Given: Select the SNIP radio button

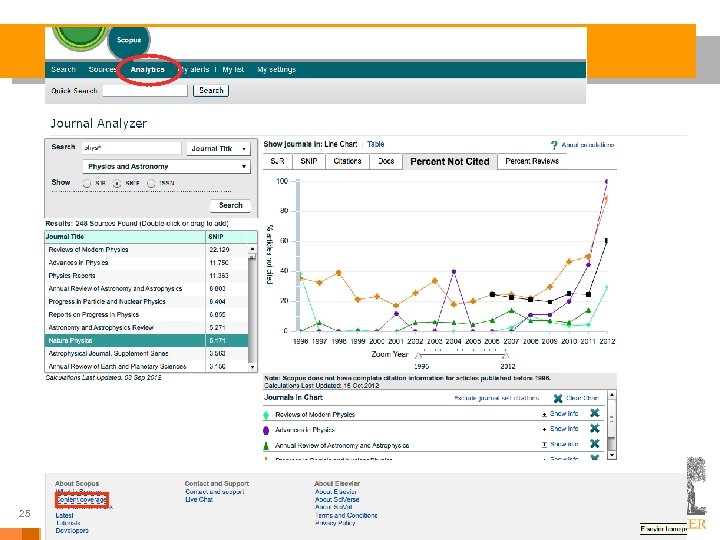Looking at the screenshot, I should click(117, 183).
